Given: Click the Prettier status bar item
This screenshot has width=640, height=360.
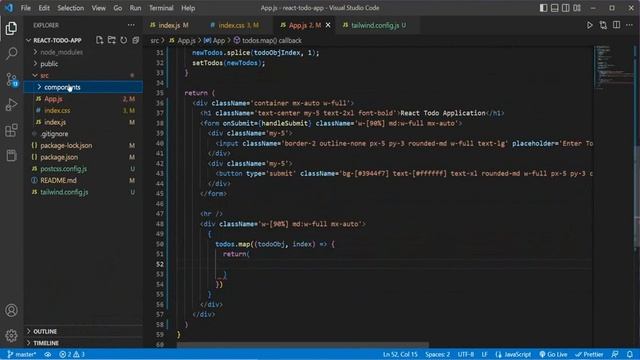Looking at the screenshot, I should pyautogui.click(x=589, y=354).
